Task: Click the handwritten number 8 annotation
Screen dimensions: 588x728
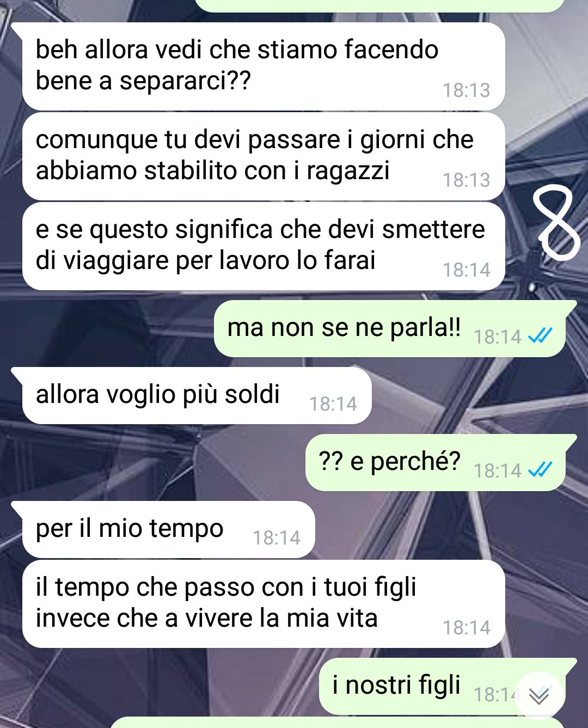Action: click(x=559, y=222)
